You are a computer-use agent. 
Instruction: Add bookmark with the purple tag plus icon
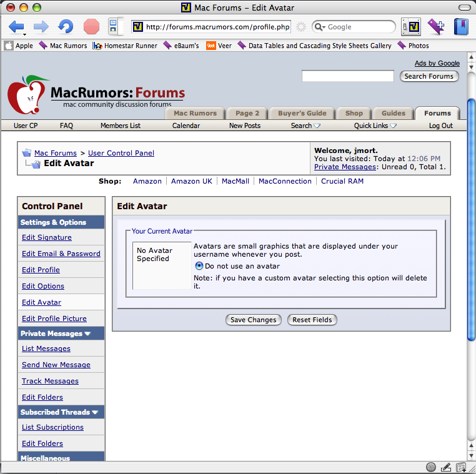click(436, 26)
